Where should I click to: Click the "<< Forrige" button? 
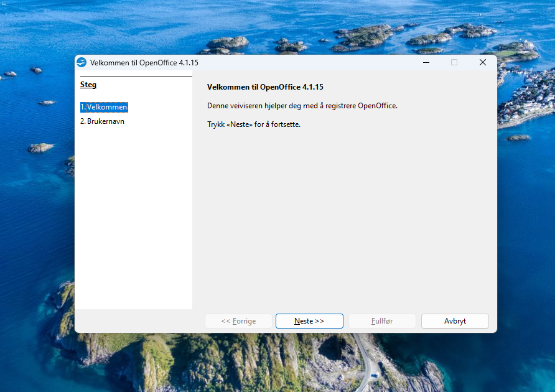(x=239, y=321)
